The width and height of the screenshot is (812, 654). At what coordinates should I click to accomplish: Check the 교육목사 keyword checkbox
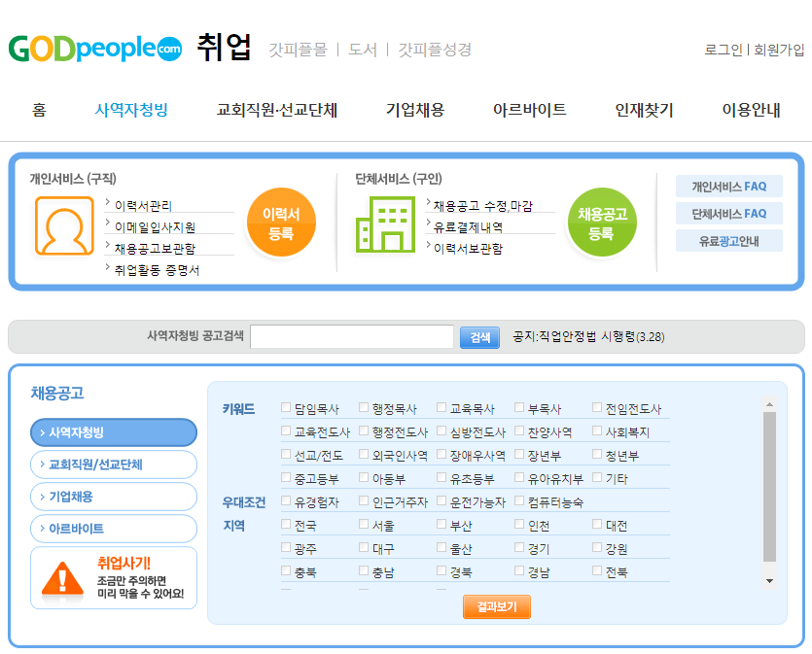(441, 407)
